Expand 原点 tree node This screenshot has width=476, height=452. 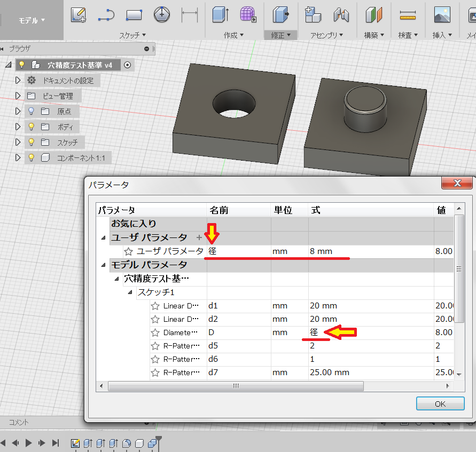coord(18,111)
